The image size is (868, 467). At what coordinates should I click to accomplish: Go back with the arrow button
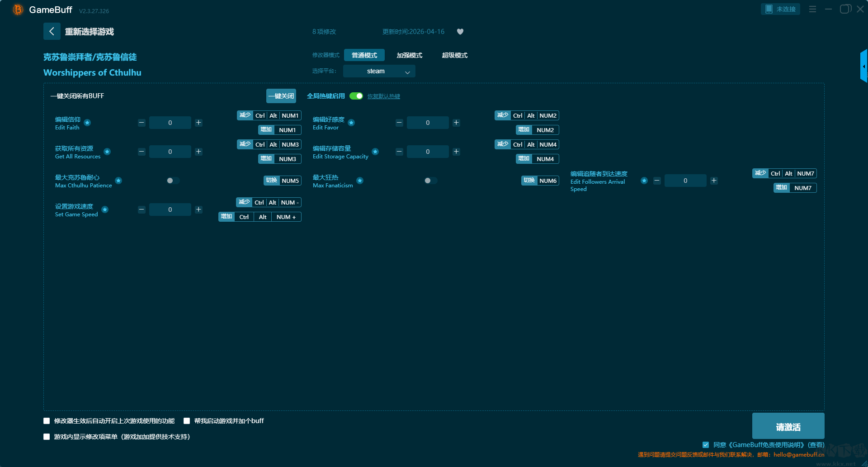pyautogui.click(x=52, y=31)
